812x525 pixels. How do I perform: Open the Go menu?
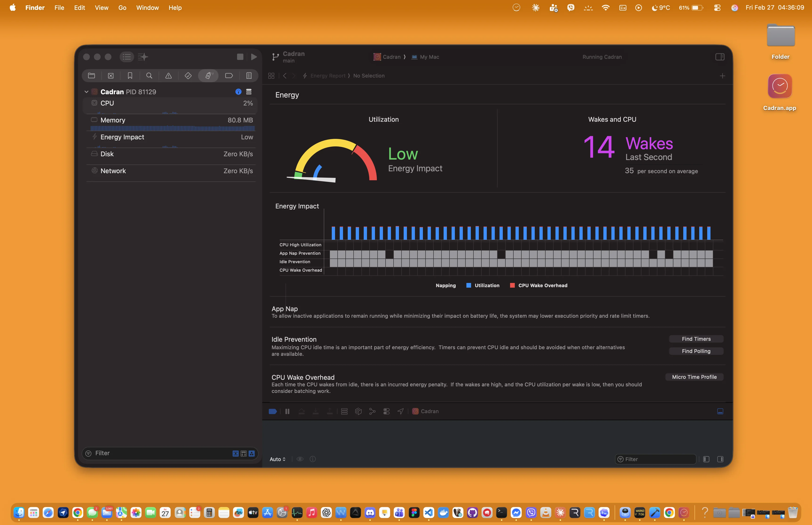122,8
